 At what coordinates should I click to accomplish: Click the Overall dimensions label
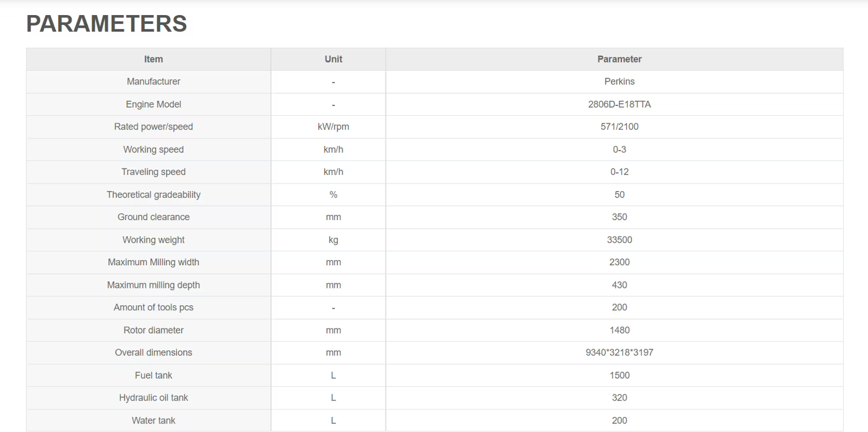pos(153,353)
